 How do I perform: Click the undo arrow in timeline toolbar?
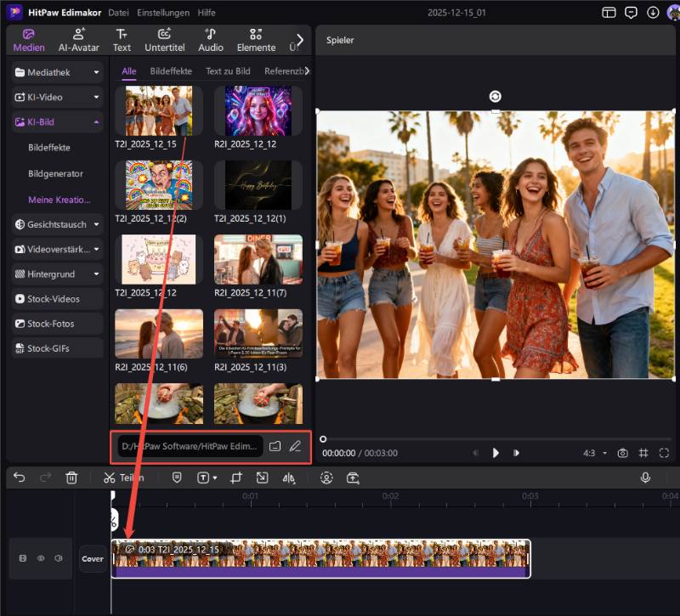[x=19, y=478]
